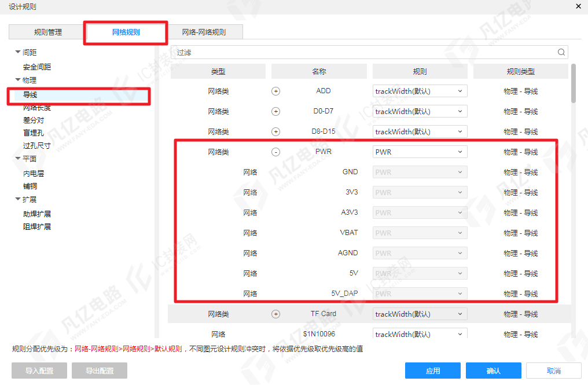Select 差分对 in the rule tree

(34, 120)
